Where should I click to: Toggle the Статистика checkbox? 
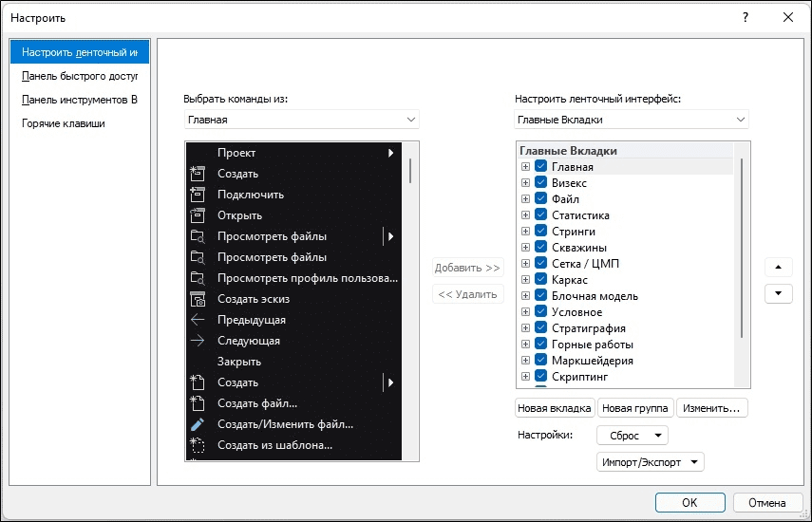[x=540, y=214]
